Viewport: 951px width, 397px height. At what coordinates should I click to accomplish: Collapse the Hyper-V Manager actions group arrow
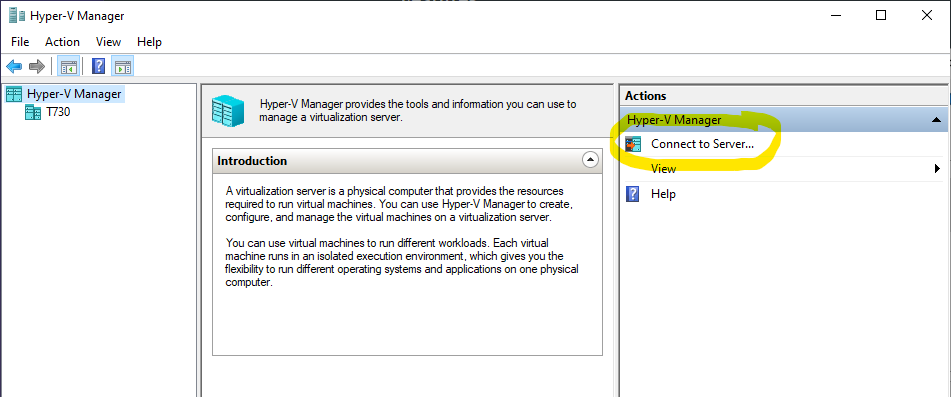click(x=936, y=120)
